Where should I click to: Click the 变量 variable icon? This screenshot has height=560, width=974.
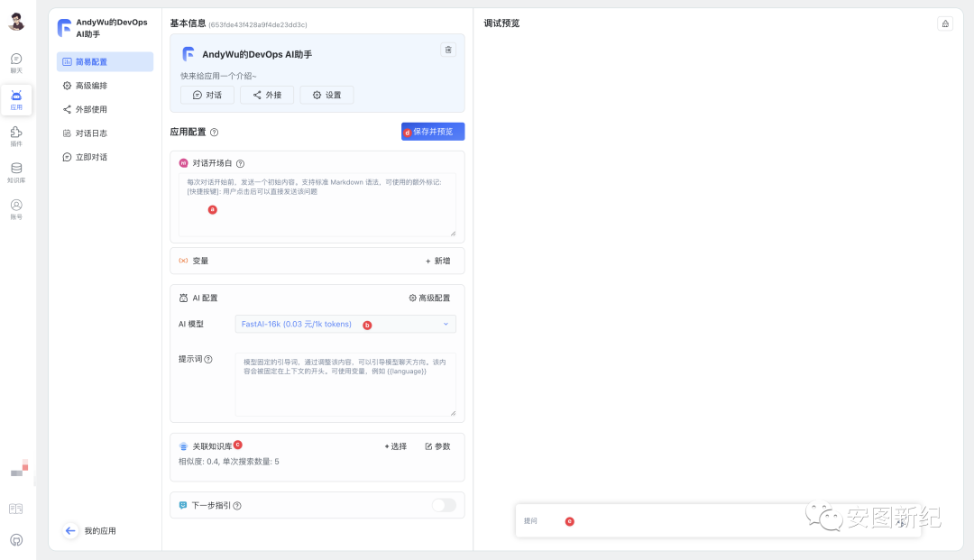183,261
